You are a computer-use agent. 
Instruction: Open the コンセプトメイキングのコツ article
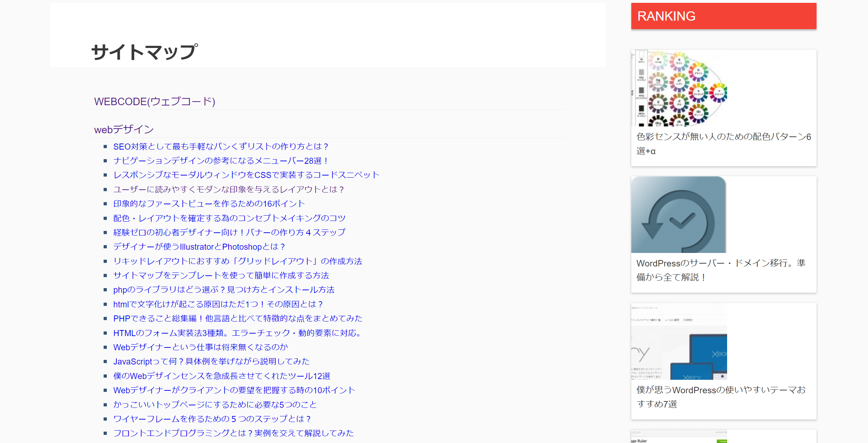pos(229,218)
